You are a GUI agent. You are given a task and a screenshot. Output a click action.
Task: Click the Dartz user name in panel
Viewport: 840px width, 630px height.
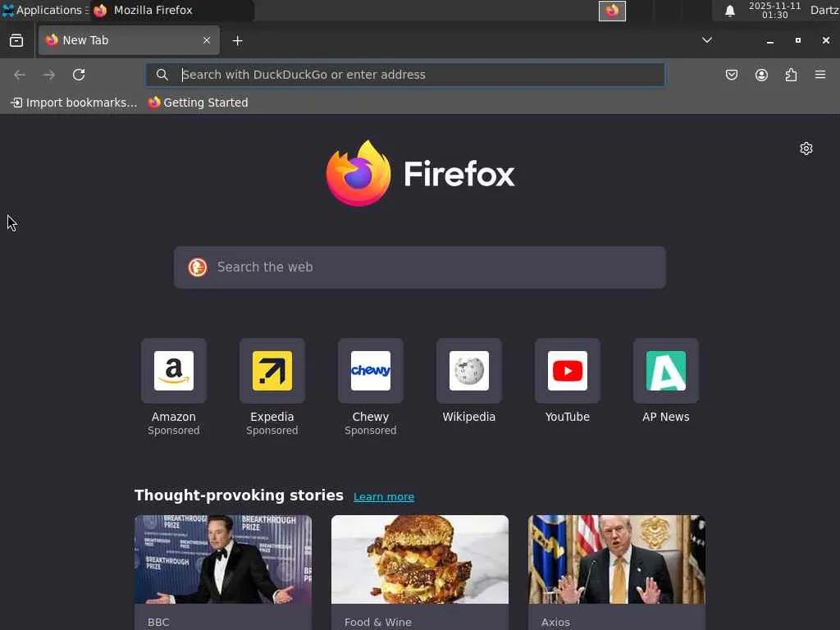click(825, 10)
